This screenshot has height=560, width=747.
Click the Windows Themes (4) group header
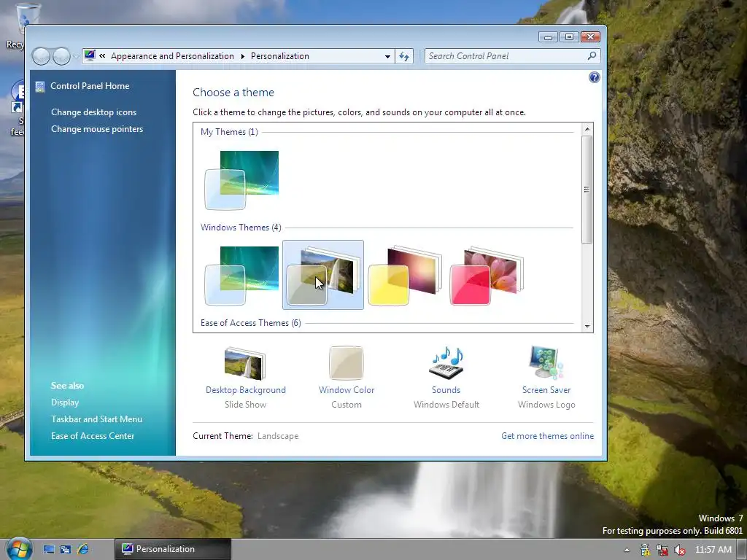241,227
